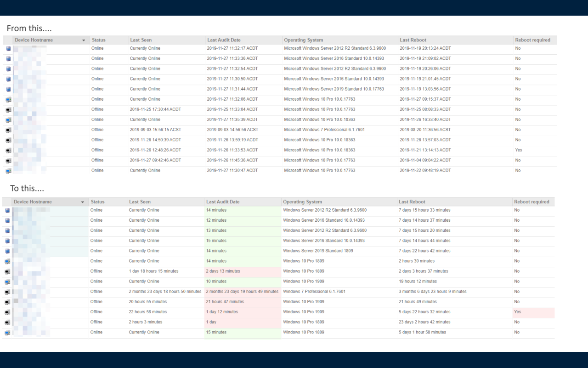Select server icon for Windows Server 2019 10.0.17763 row

point(8,89)
